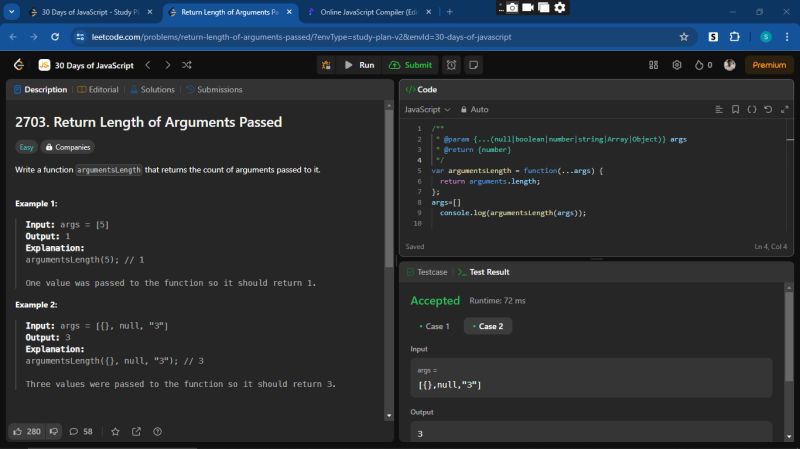
Task: Click the site info icon in address bar
Action: coord(80,37)
